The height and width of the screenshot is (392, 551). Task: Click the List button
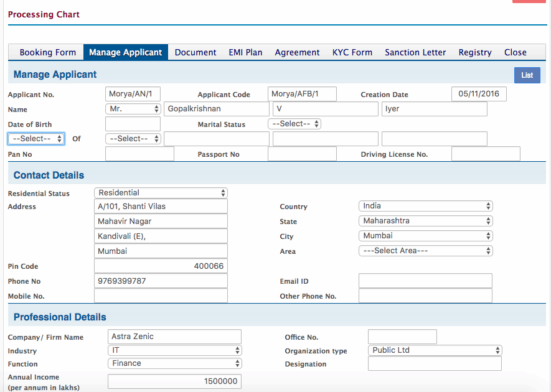[527, 75]
